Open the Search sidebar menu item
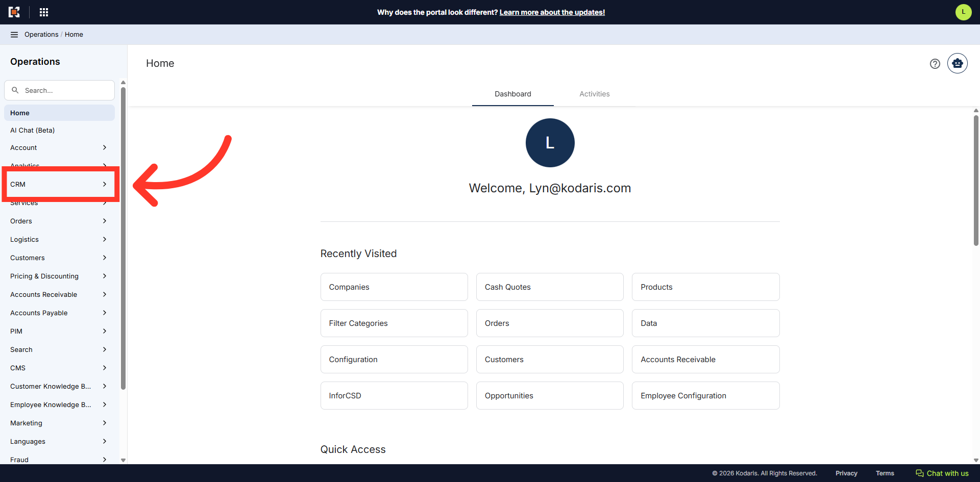 [59, 349]
